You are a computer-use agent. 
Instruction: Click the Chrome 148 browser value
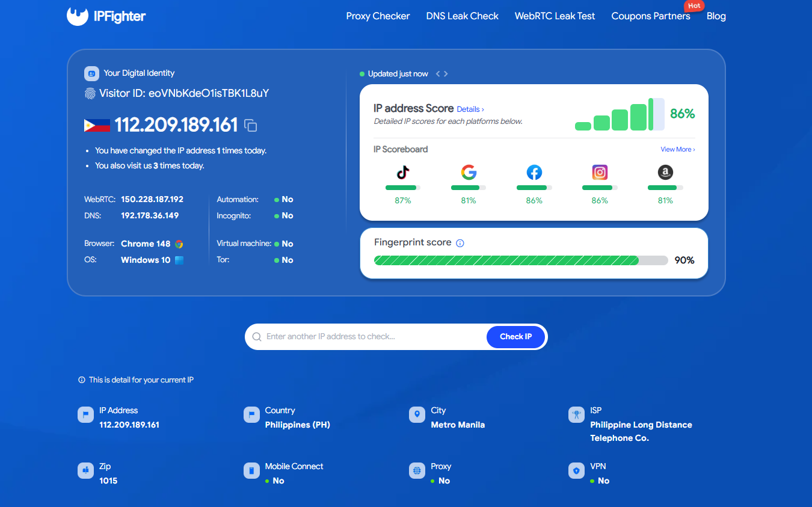(x=146, y=244)
